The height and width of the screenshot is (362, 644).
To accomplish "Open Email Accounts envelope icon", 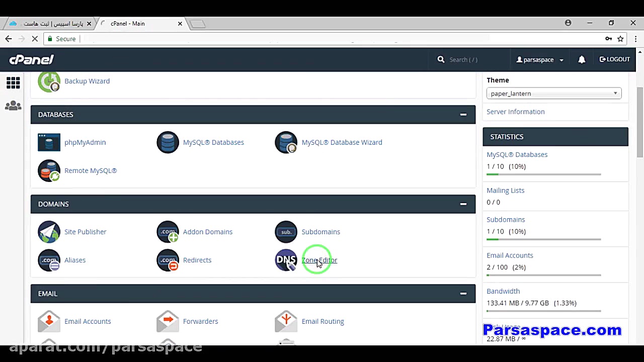I will [49, 321].
